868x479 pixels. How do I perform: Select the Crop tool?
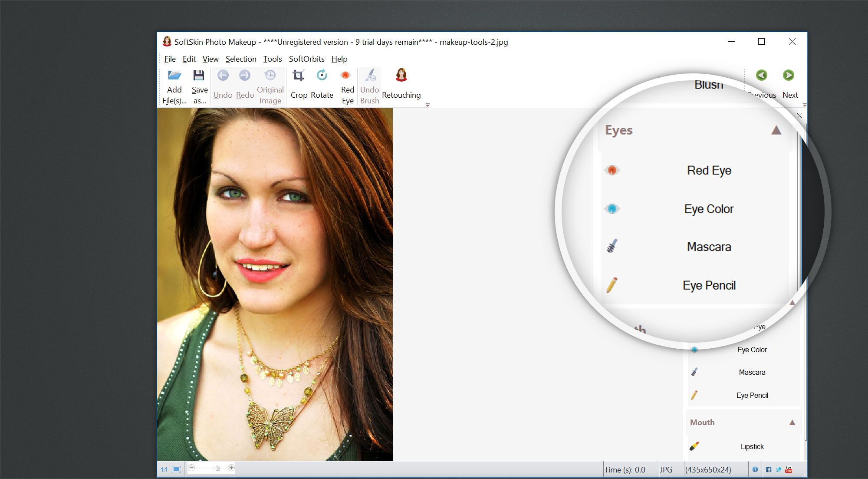(x=298, y=84)
